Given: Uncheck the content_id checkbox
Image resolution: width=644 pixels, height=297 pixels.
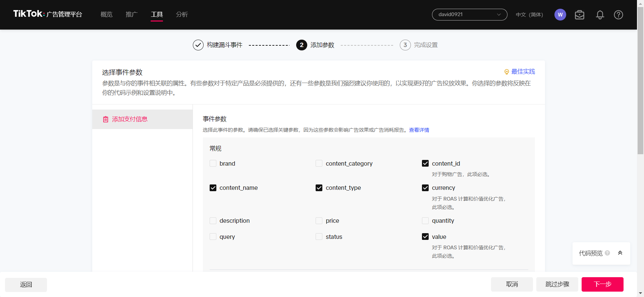Looking at the screenshot, I should click(x=425, y=163).
